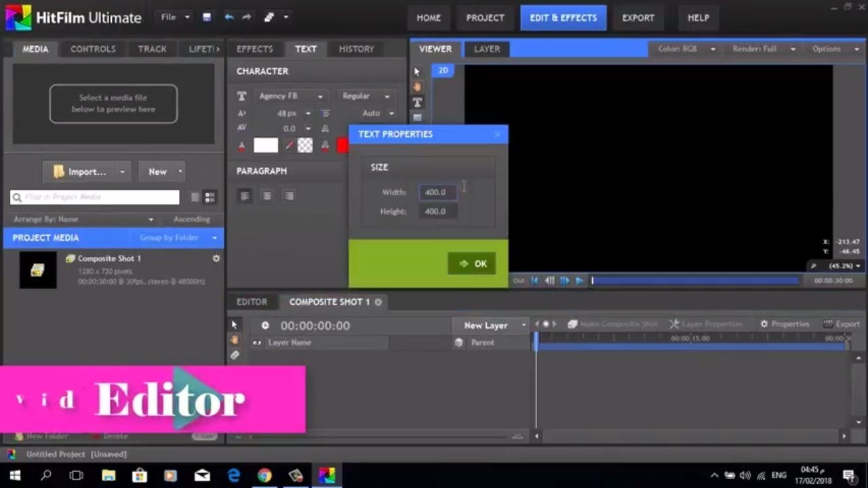Click the search magnifier icon in the media panel
868x488 pixels.
[17, 197]
